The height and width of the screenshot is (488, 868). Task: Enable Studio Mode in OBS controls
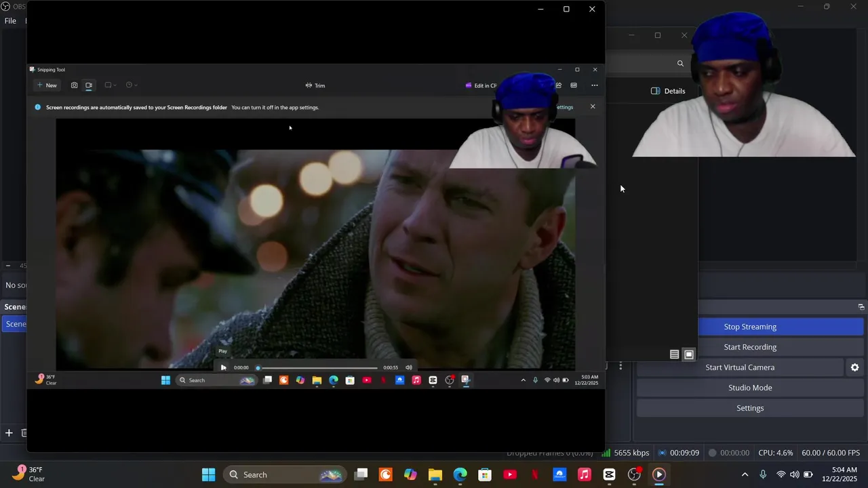pyautogui.click(x=750, y=388)
